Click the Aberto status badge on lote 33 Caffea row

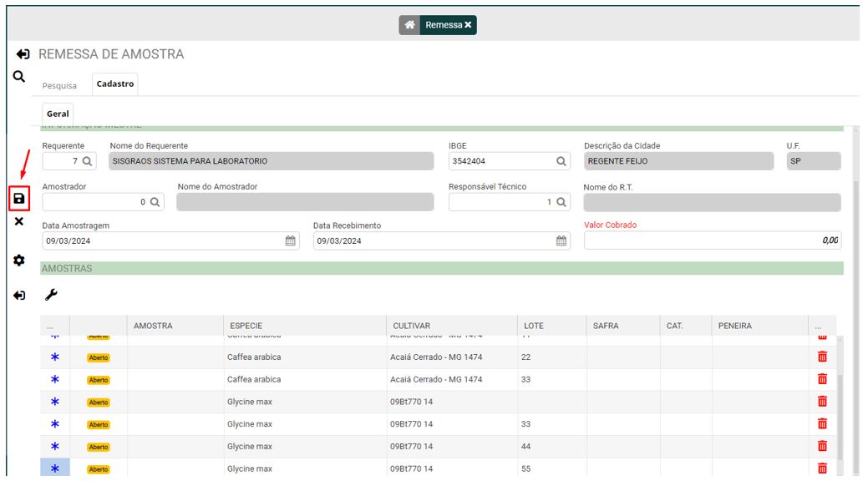pos(99,380)
